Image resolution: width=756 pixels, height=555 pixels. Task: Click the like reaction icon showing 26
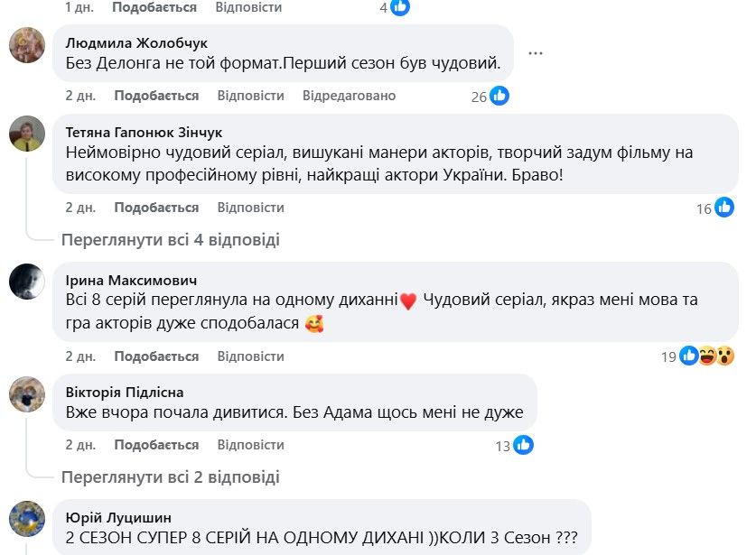click(499, 96)
